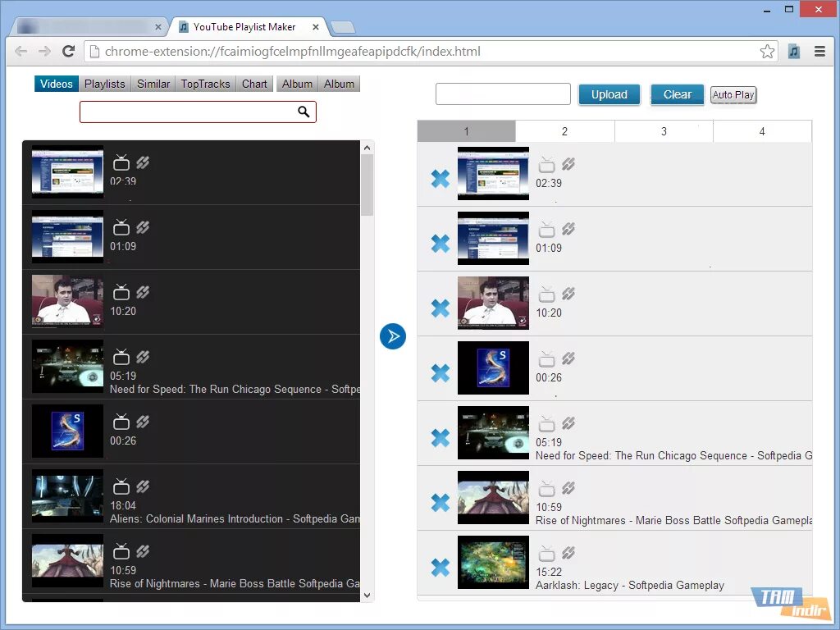840x630 pixels.
Task: Click the TV icon on the left Need for Speed result
Action: [121, 357]
